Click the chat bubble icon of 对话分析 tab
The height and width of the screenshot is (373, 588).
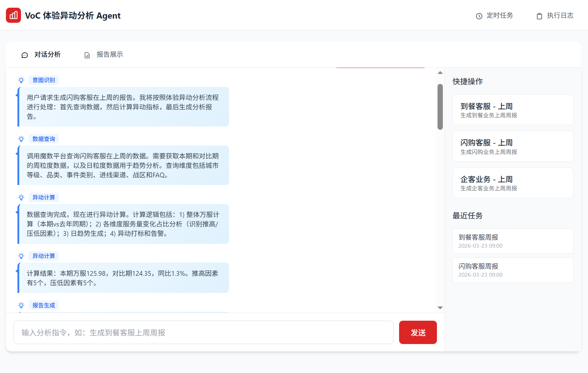(25, 55)
